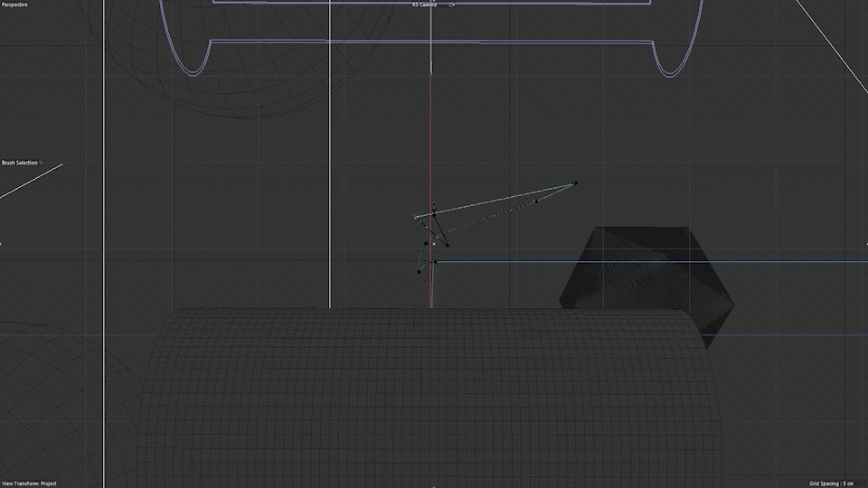Click the orange marker at right viewport edge
868x488 pixels.
pyautogui.click(x=865, y=243)
